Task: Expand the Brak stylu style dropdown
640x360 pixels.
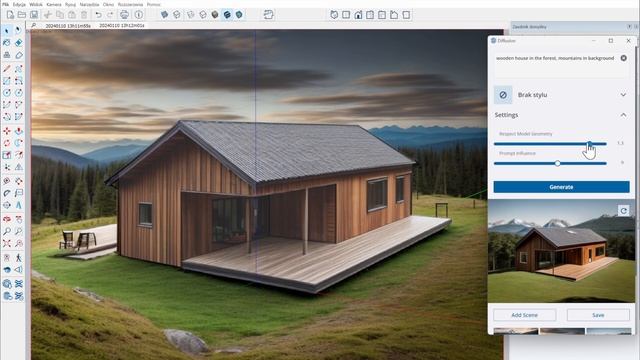Action: tap(623, 95)
